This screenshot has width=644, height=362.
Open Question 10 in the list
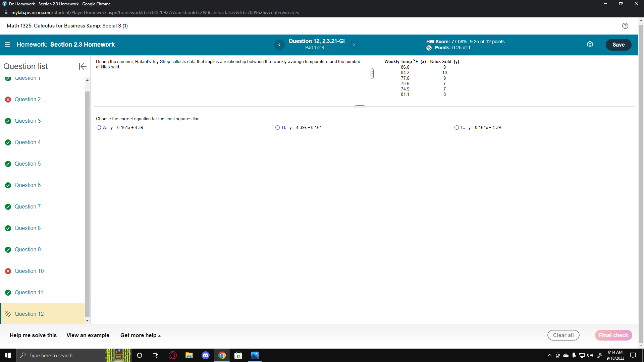[29, 271]
